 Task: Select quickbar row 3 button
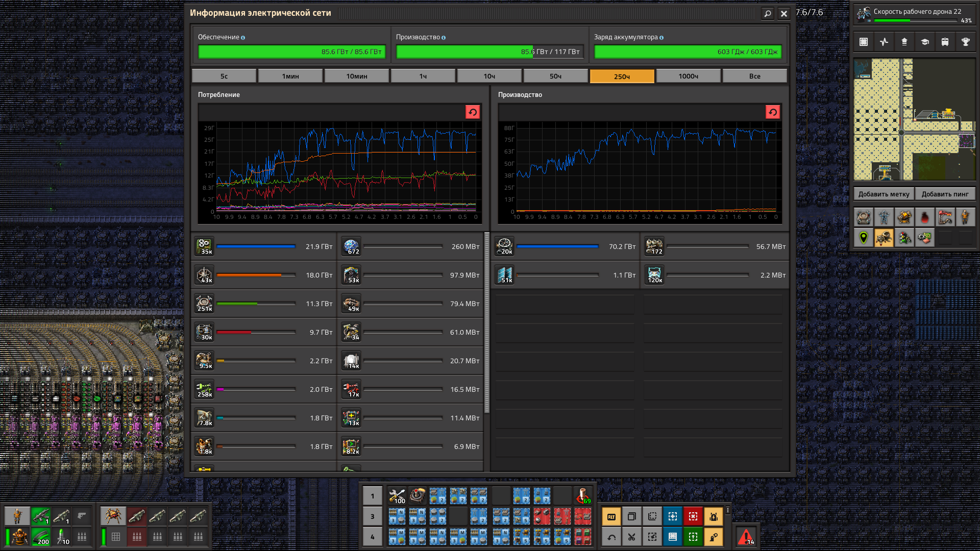click(373, 516)
